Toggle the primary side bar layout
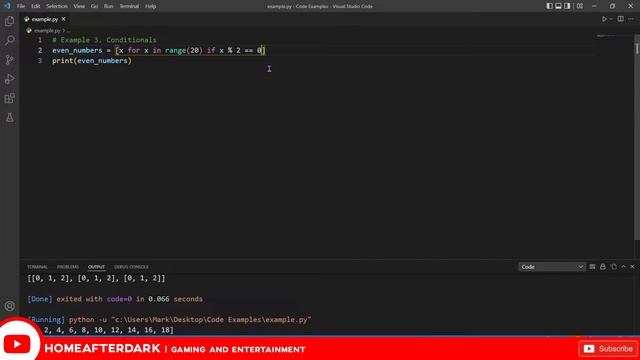The height and width of the screenshot is (360, 640). pos(549,6)
